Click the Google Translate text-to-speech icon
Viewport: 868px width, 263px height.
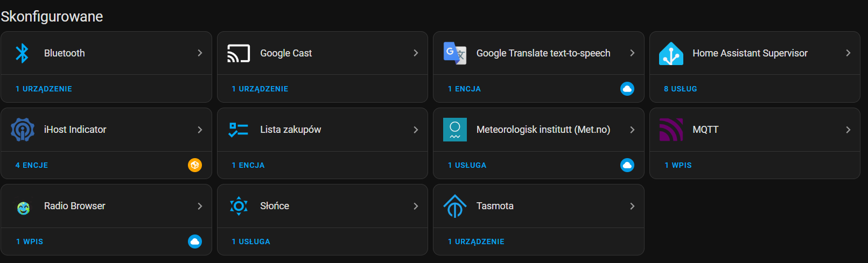(x=455, y=53)
